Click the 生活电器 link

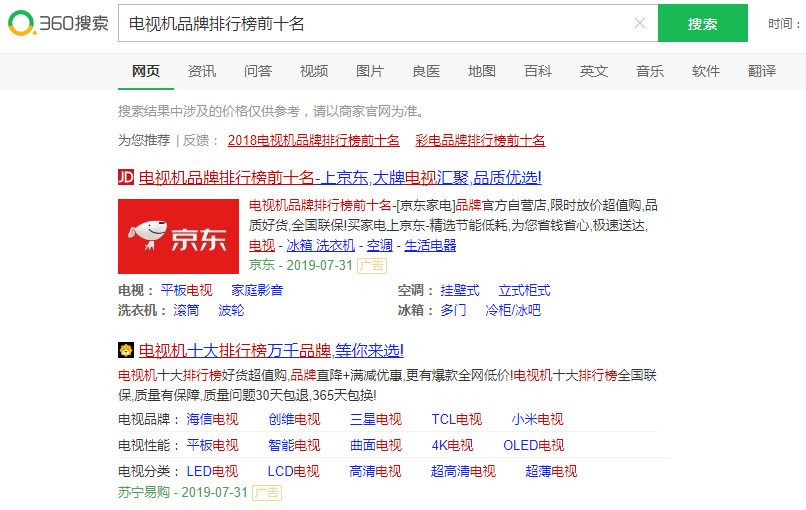pos(430,246)
